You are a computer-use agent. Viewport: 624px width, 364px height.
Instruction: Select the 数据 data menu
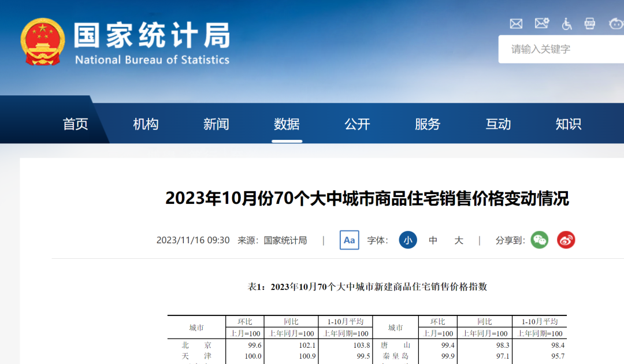click(287, 124)
